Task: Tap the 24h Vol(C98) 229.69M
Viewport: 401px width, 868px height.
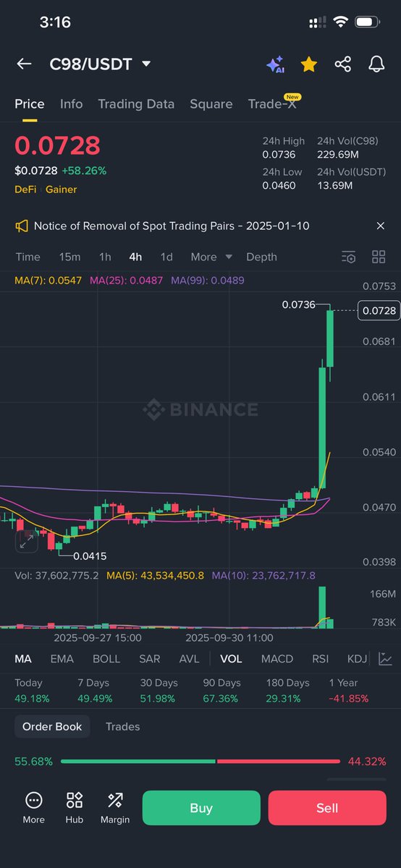Action: [x=339, y=154]
